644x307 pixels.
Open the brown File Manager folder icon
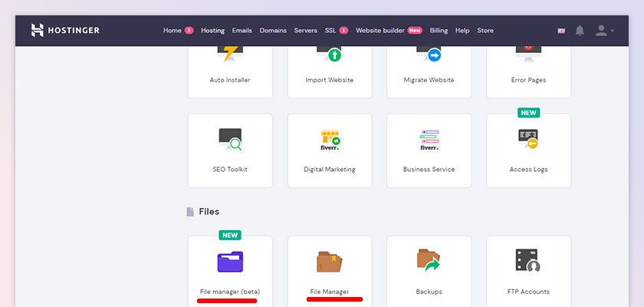[x=330, y=262]
